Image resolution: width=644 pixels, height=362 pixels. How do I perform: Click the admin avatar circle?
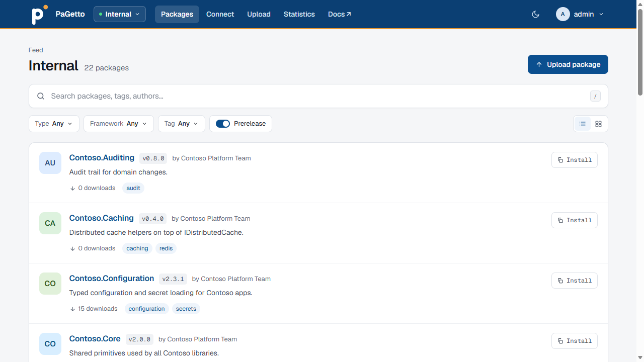click(x=562, y=14)
